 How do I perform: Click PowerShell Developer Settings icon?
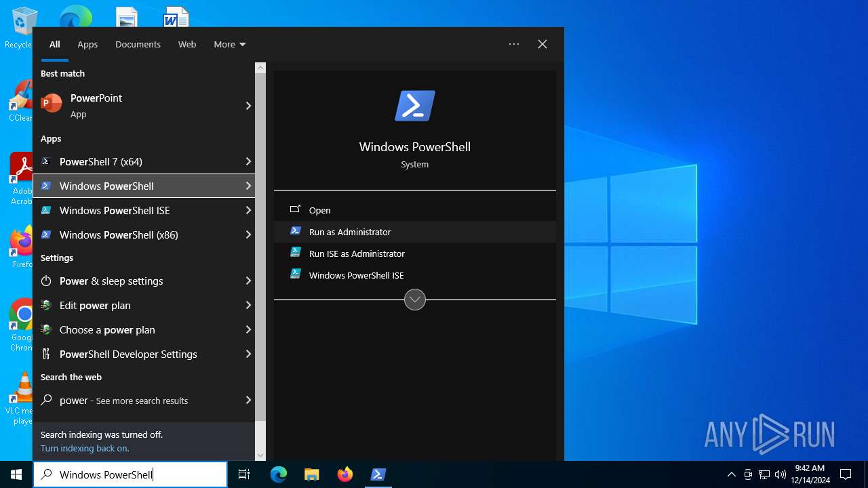[x=46, y=354]
